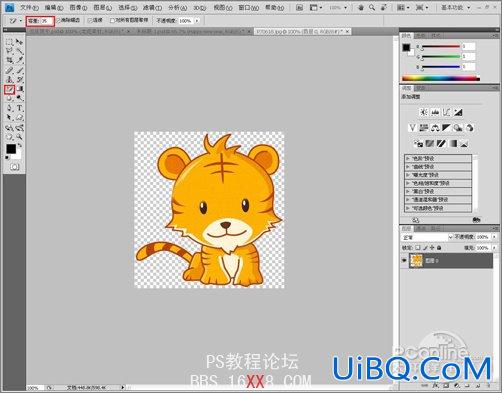Add a Black & White adjustment

click(x=446, y=128)
